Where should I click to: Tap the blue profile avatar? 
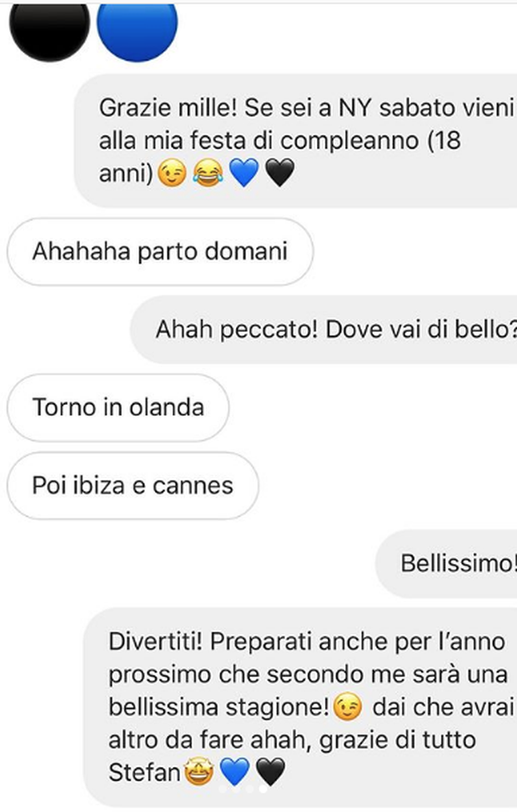tap(137, 29)
